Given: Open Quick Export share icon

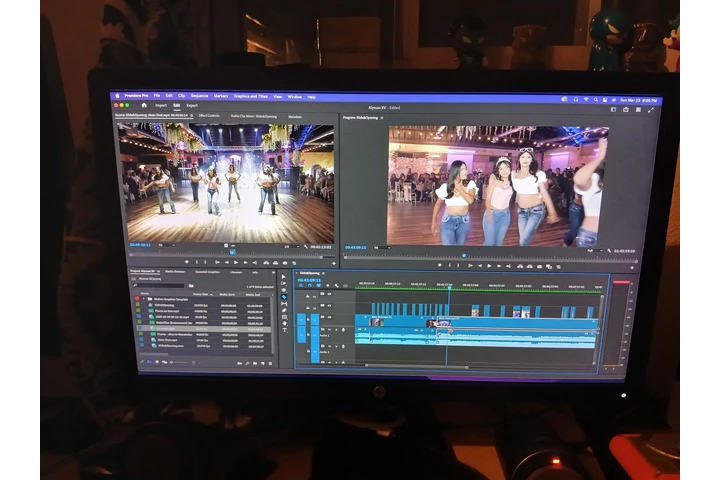Looking at the screenshot, I should pos(626,109).
